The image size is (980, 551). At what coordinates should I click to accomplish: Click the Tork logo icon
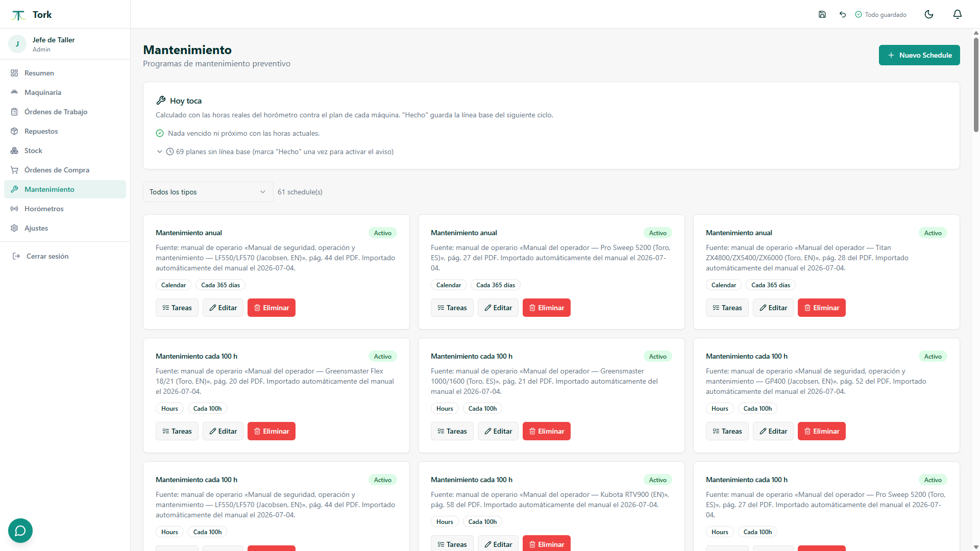[18, 15]
